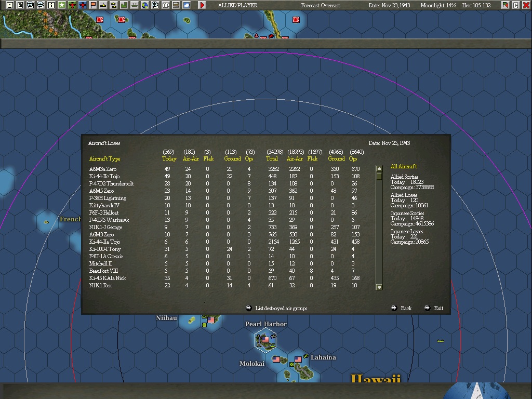532x399 pixels.
Task: Click the orange flag toolbar icon
Action: tap(93, 5)
